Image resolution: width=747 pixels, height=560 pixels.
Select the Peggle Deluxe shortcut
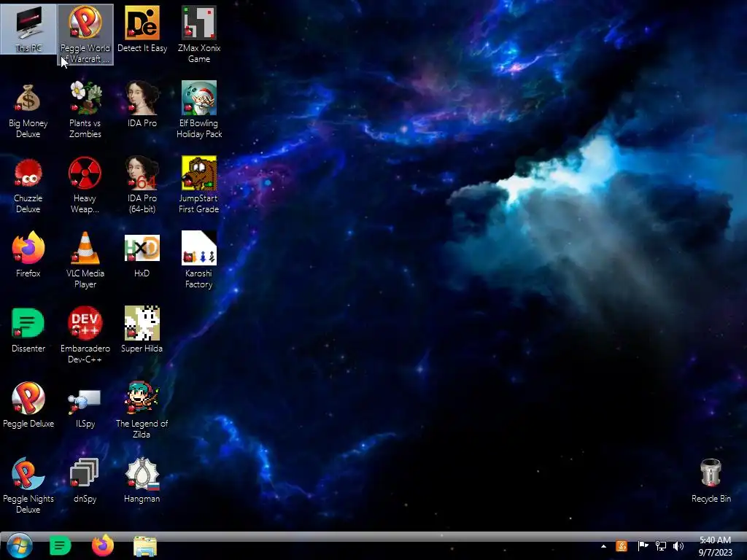(x=28, y=405)
